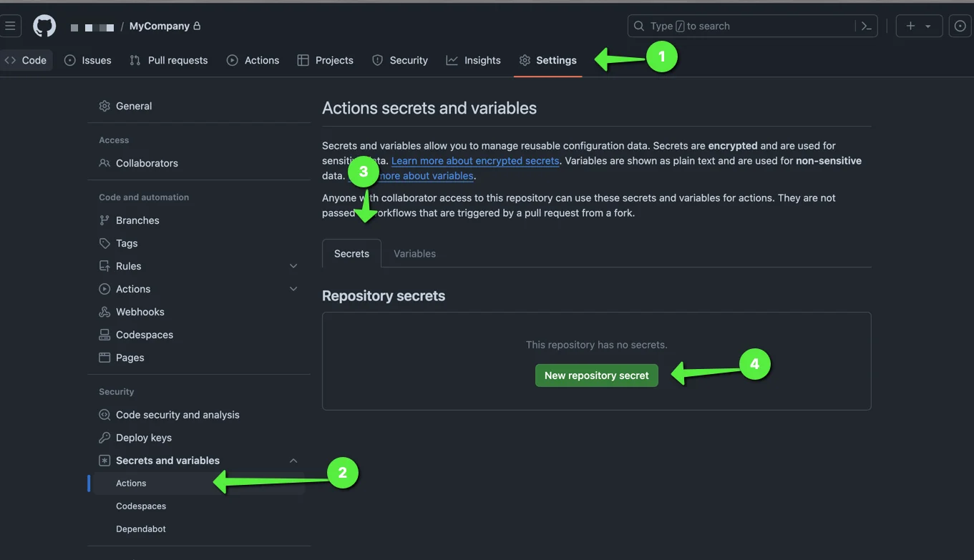Screen dimensions: 974x560
Task: Expand the Rules sidebar chevron
Action: [x=293, y=265]
